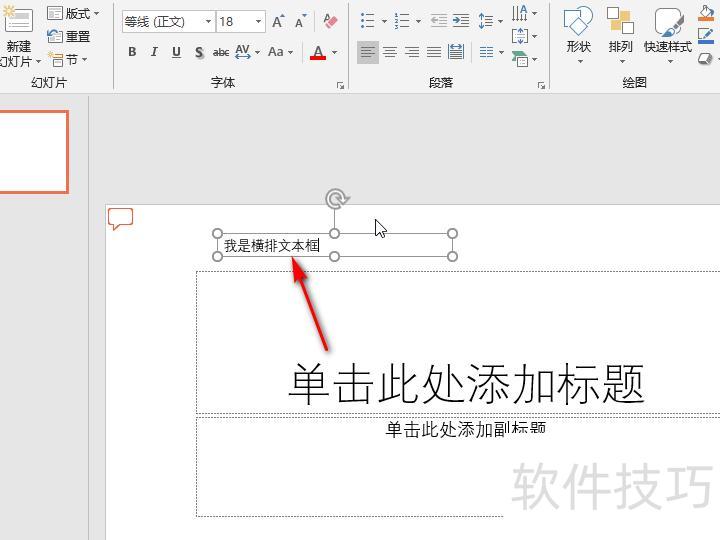This screenshot has width=720, height=540.
Task: Toggle text Shadow (S)
Action: pyautogui.click(x=199, y=52)
